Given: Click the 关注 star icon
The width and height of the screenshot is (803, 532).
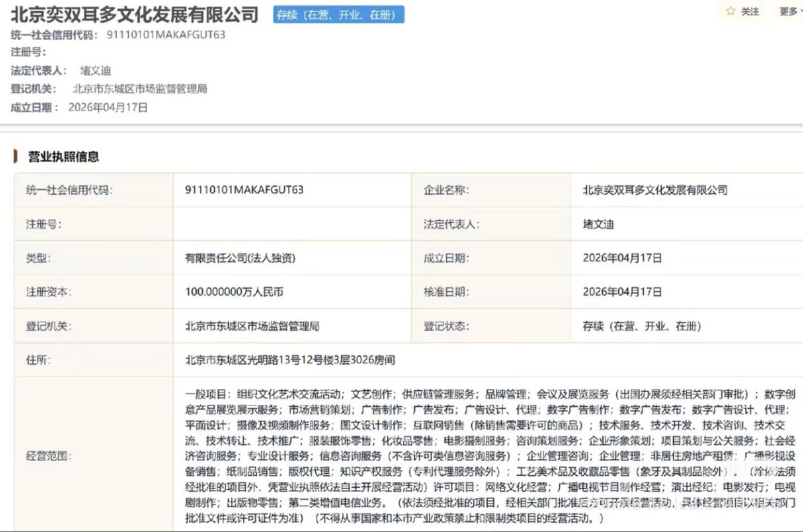Looking at the screenshot, I should 731,11.
